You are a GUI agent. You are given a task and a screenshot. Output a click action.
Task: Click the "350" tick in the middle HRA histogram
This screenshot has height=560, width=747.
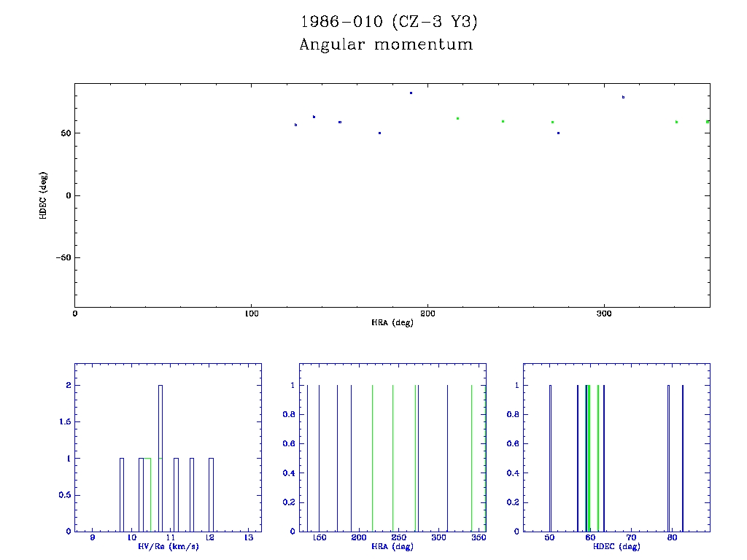tap(479, 537)
